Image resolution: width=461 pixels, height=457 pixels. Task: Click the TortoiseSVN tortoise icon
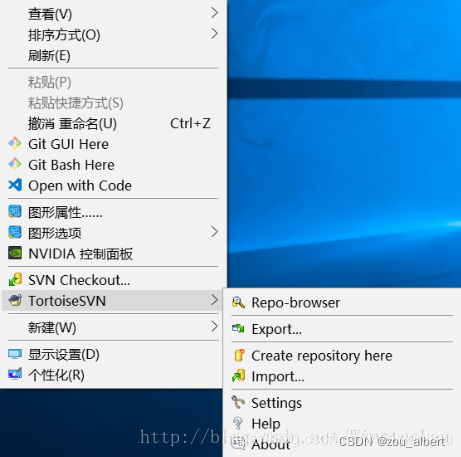(x=15, y=300)
